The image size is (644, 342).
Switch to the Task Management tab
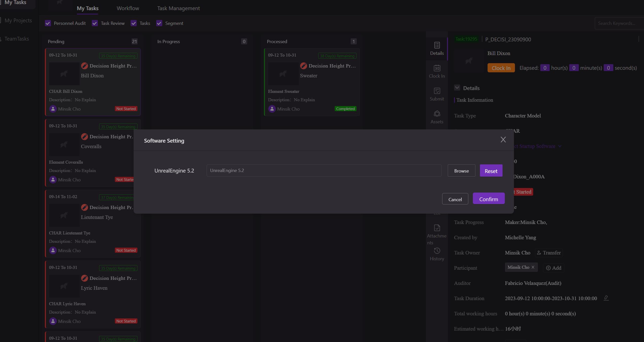coord(178,8)
